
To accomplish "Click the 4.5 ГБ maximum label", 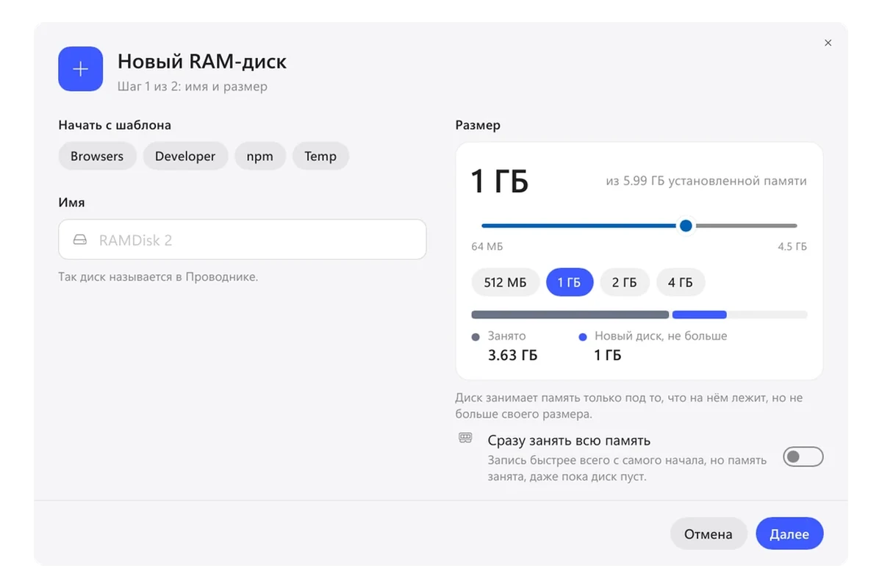I will pyautogui.click(x=792, y=246).
